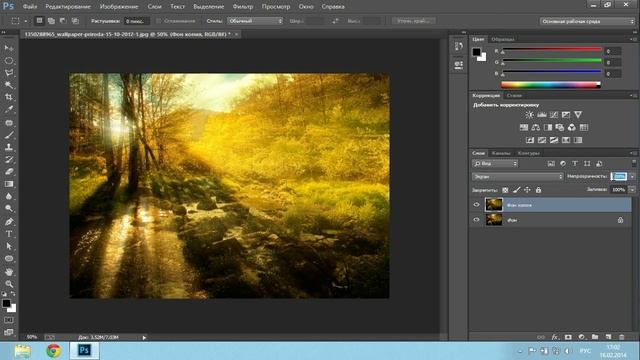Open the workspace dropdown Основная рабочая среда
This screenshot has width=640, height=360.
click(x=587, y=21)
